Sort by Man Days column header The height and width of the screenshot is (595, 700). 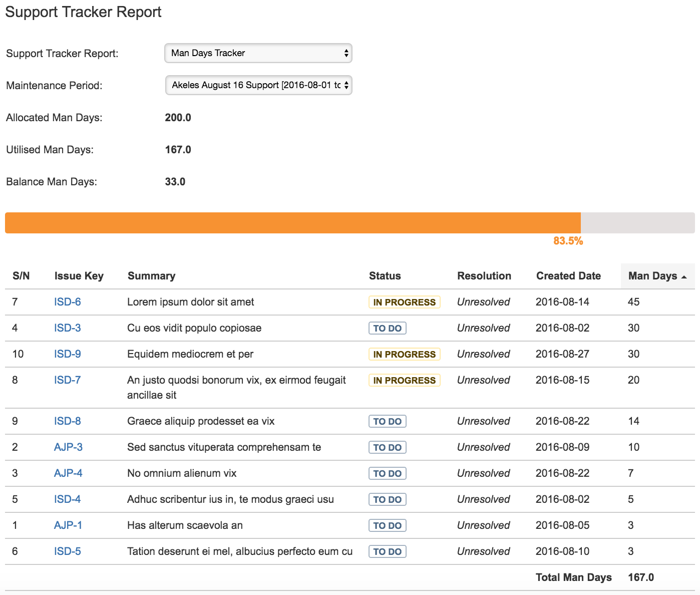pos(652,276)
